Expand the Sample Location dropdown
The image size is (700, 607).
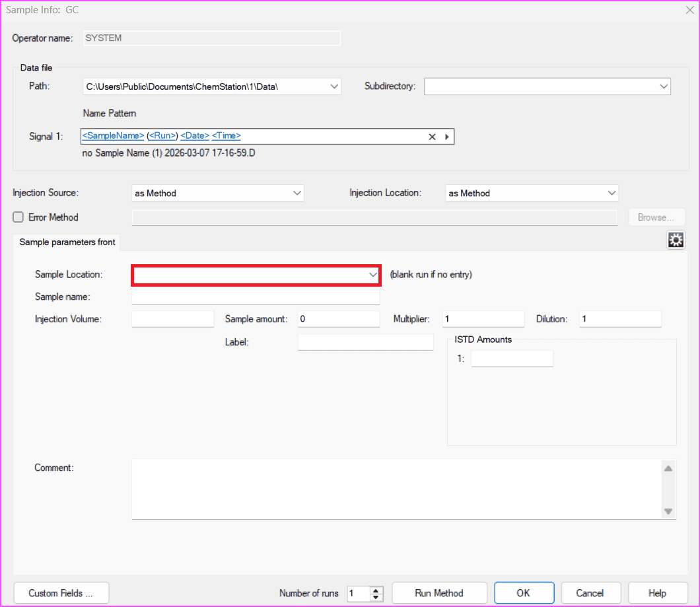pyautogui.click(x=372, y=275)
